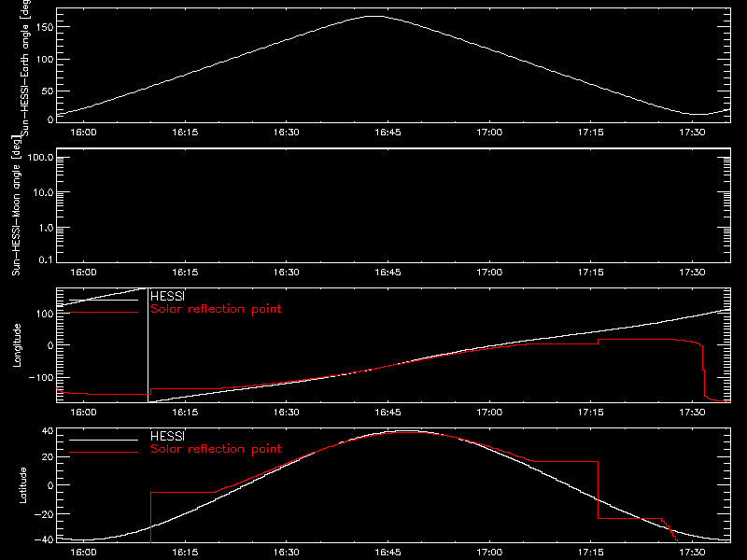Select the 17:15 time label under the Moon angle plot
This screenshot has width=747, height=560.
591,273
